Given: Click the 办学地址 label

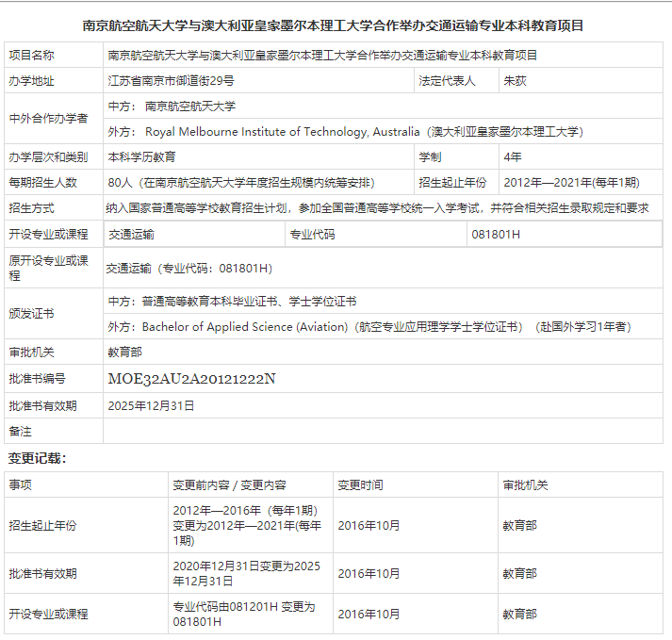Looking at the screenshot, I should click(x=31, y=81).
